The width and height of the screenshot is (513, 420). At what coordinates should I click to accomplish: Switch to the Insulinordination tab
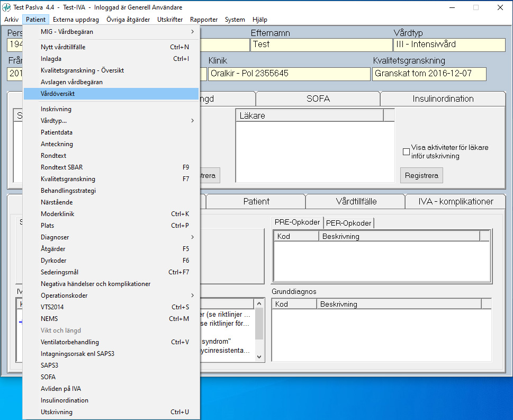443,99
